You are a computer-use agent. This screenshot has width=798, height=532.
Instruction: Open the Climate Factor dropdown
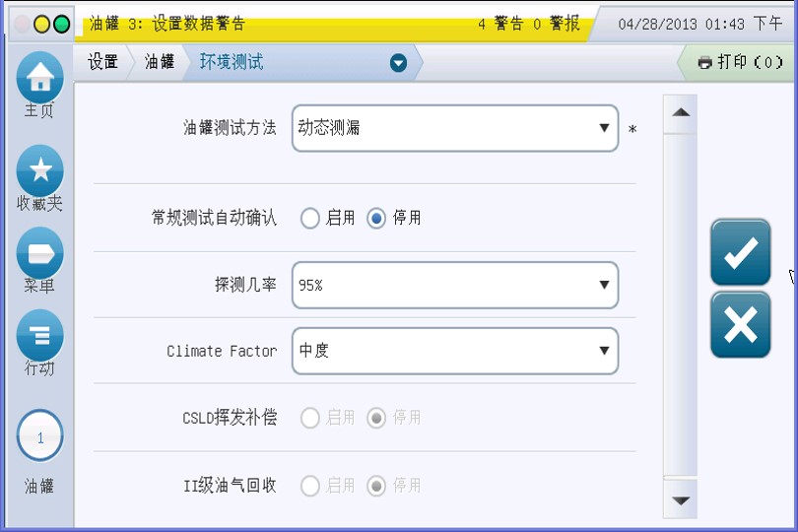click(x=454, y=351)
